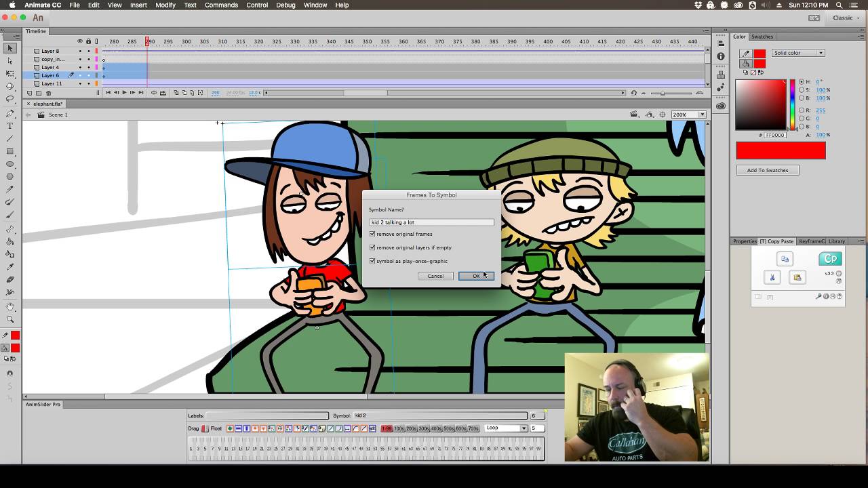
Task: Toggle the Drag/Float switch in AnimSlider
Action: click(205, 428)
